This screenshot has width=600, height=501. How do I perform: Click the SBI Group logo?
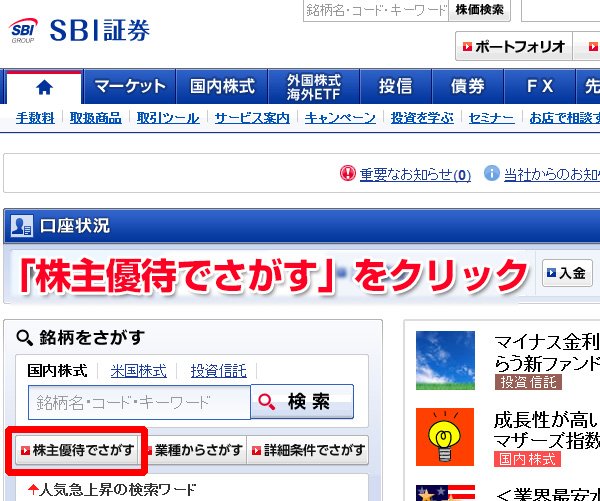(x=23, y=31)
